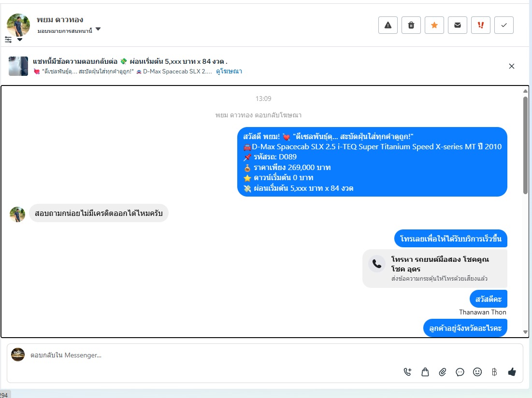532x398 pixels.
Task: Click the chat scrollbar down arrow
Action: point(525,332)
